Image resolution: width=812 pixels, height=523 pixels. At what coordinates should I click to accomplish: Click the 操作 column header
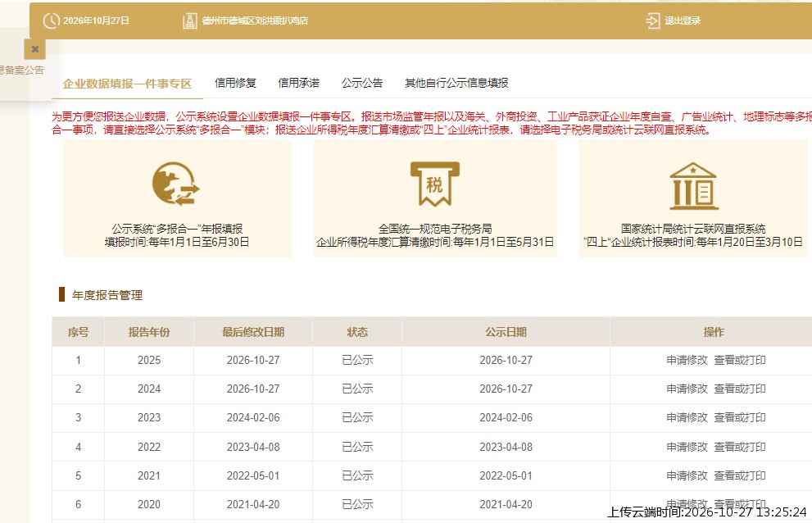point(714,332)
